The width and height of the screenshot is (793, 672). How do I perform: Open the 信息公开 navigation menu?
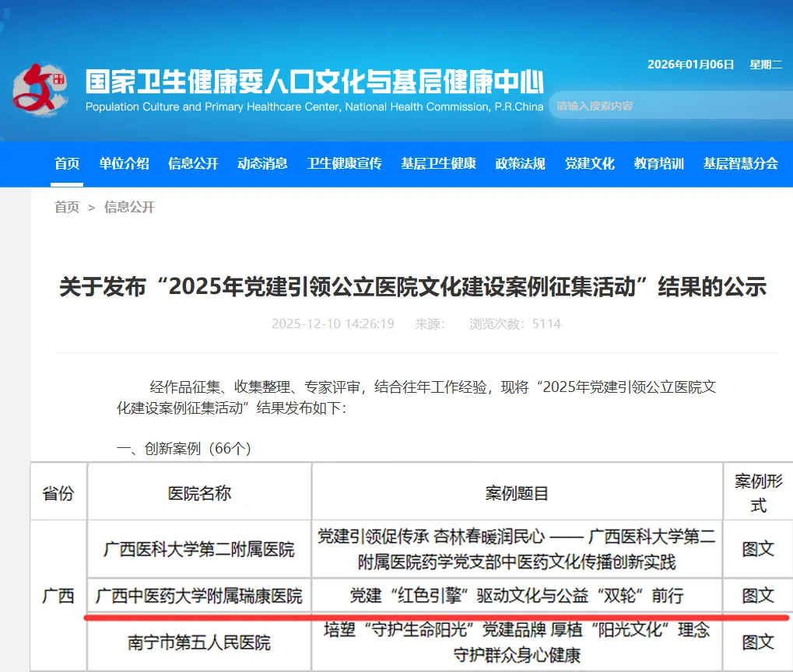[x=192, y=164]
